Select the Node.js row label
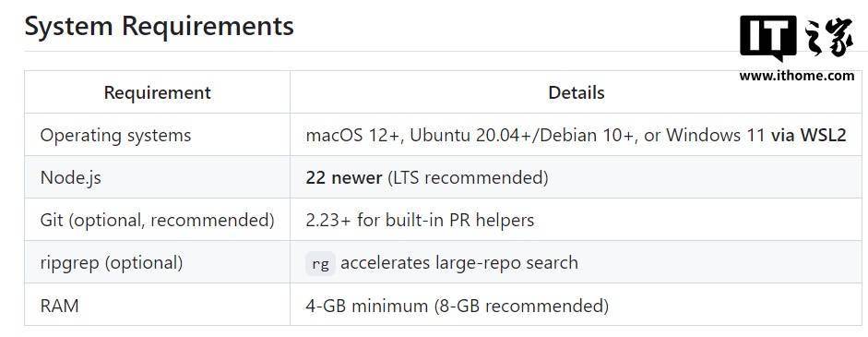 [x=71, y=178]
